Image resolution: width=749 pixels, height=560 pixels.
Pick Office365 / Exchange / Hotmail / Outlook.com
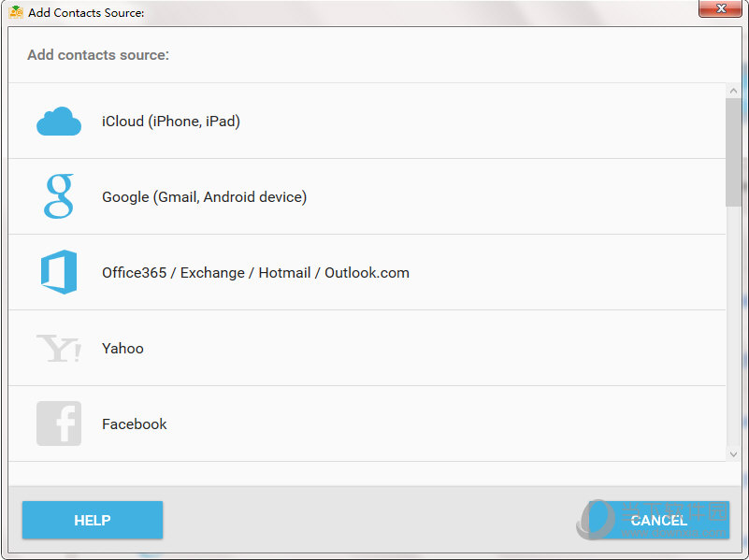click(x=367, y=273)
